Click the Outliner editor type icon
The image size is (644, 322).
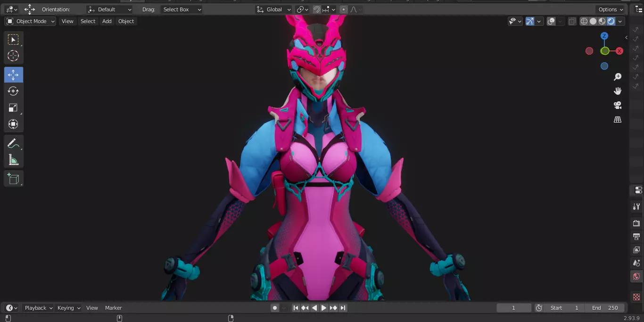(x=639, y=9)
